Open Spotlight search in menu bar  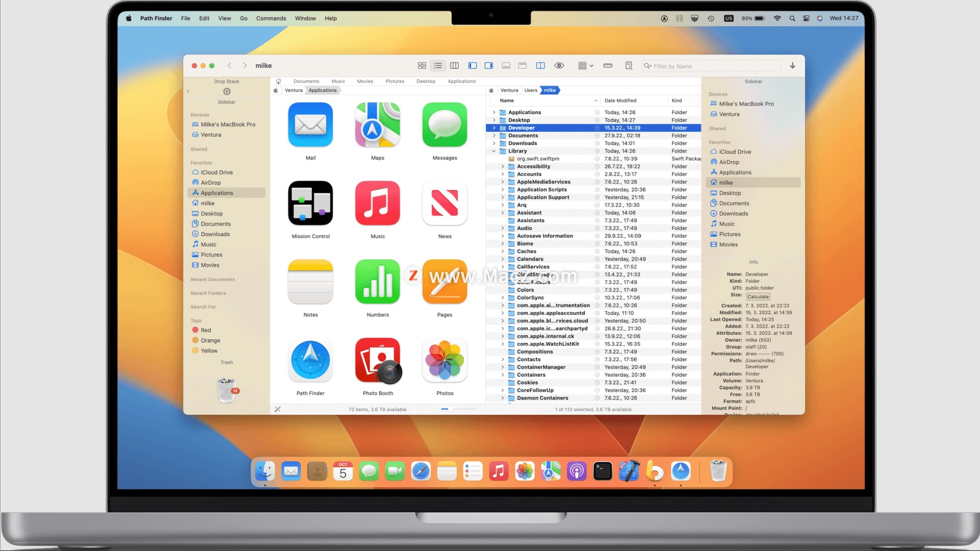pos(792,18)
